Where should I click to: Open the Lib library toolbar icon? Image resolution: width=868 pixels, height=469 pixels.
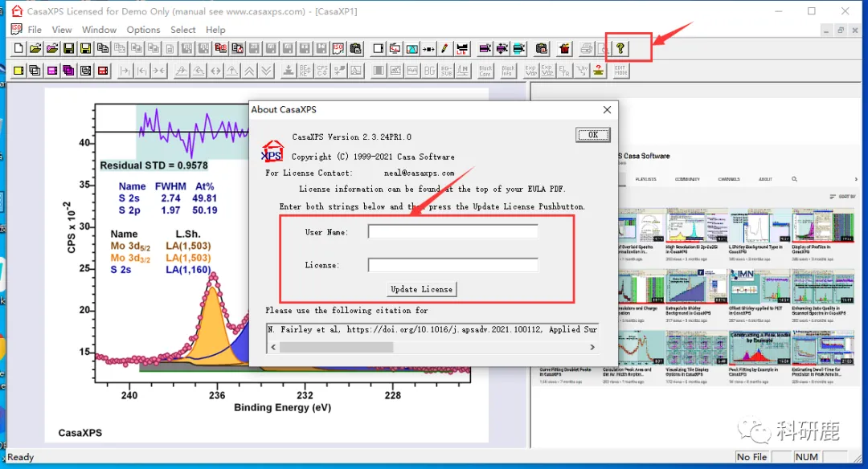pos(462,49)
